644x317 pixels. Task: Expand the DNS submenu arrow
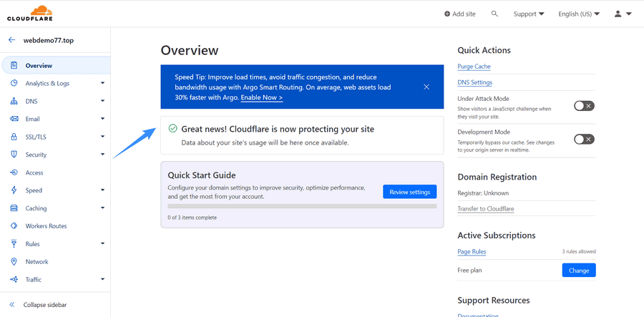(x=102, y=101)
